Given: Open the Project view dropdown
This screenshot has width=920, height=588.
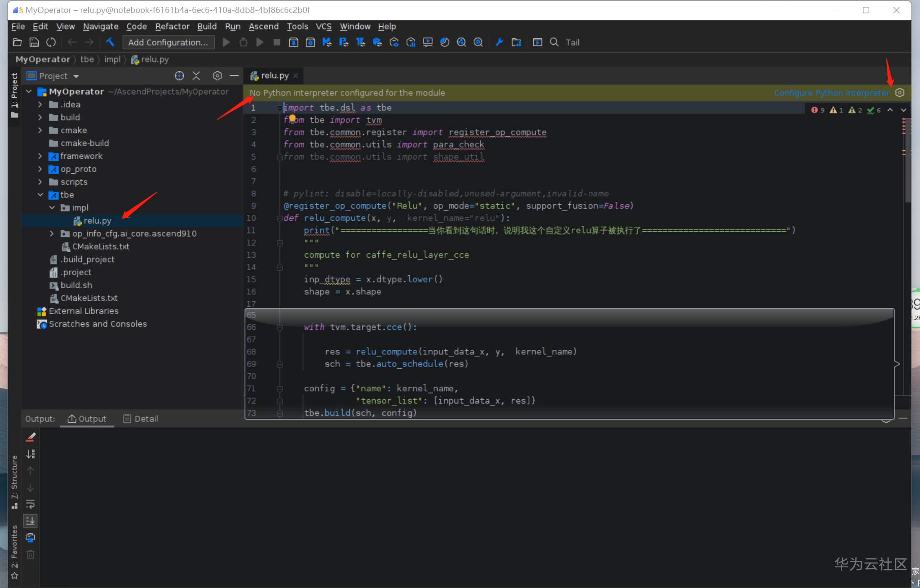Looking at the screenshot, I should pyautogui.click(x=76, y=77).
